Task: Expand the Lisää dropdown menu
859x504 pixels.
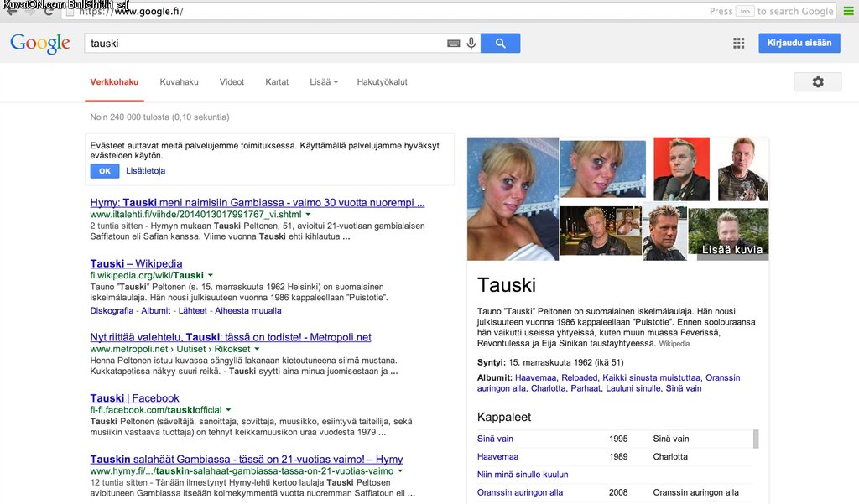Action: tap(324, 82)
